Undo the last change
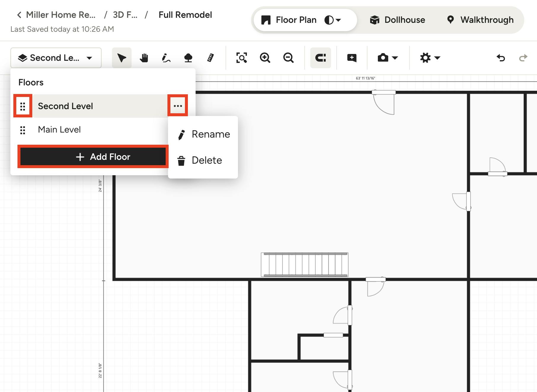 click(x=501, y=58)
